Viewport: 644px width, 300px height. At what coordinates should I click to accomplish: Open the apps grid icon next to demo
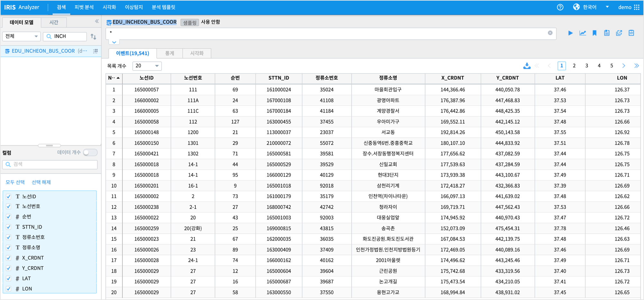pos(637,7)
